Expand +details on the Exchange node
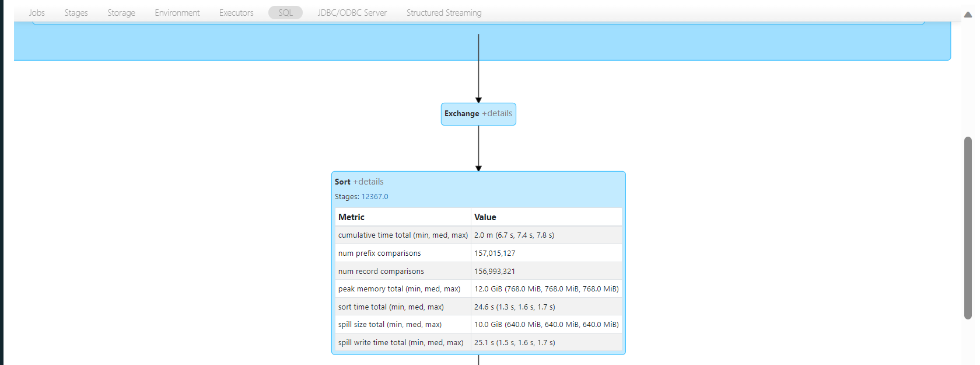Image resolution: width=980 pixels, height=365 pixels. (497, 113)
